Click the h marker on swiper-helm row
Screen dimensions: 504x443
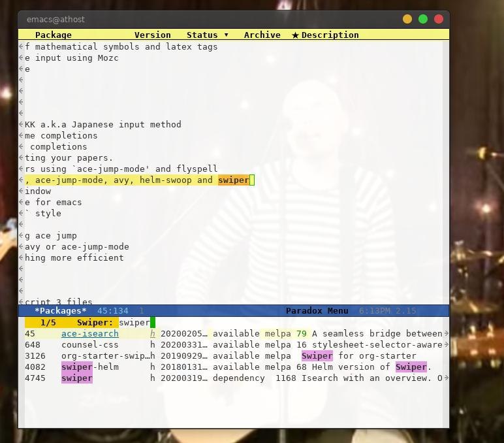point(153,367)
